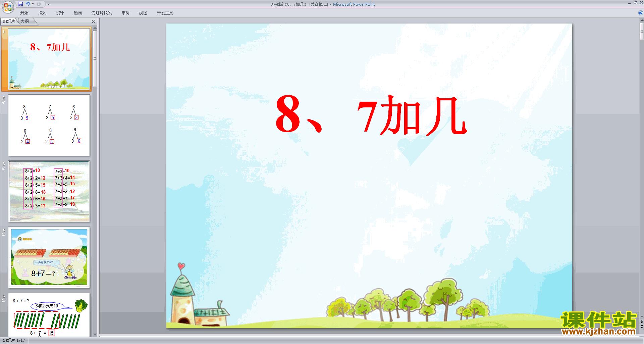Go to next slide double-arrow button

coord(642,327)
